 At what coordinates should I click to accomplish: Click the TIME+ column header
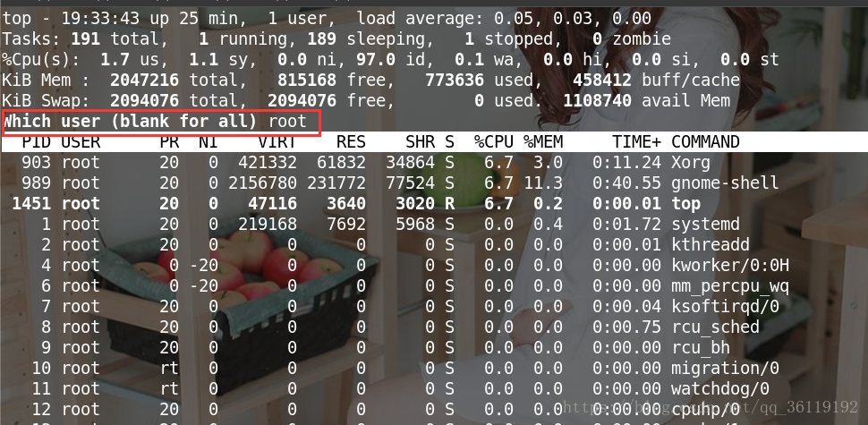pos(636,142)
